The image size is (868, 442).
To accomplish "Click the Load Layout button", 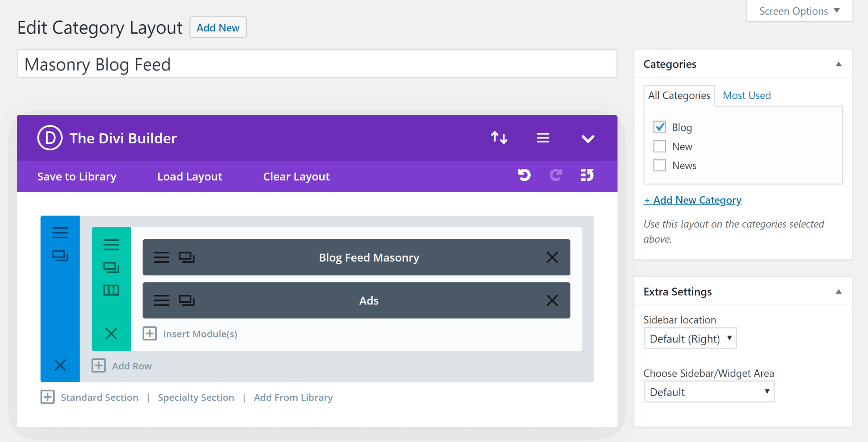I will click(x=190, y=176).
